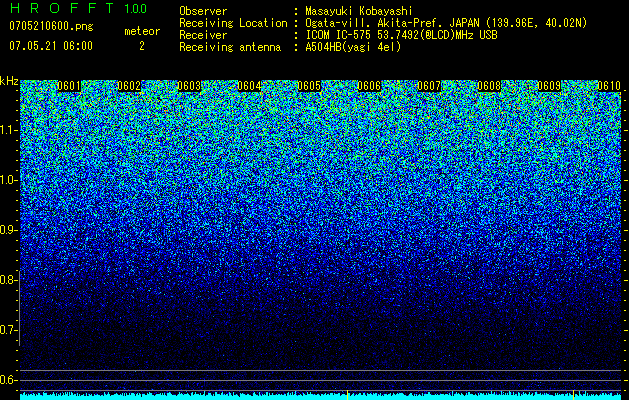Screen dimensions: 629x400
Task: Click the Observer field label
Action: click(x=203, y=11)
